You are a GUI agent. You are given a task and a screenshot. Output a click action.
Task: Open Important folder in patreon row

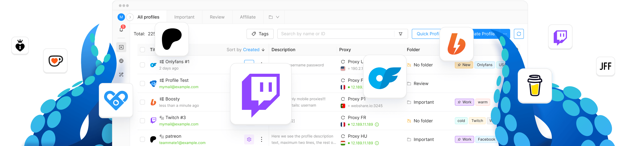(420, 139)
